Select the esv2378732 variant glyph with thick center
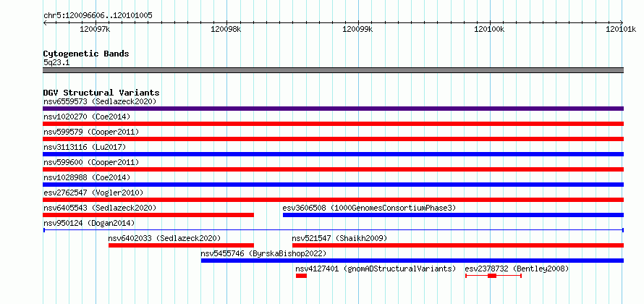Image resolution: width=644 pixels, height=304 pixels. (493, 276)
